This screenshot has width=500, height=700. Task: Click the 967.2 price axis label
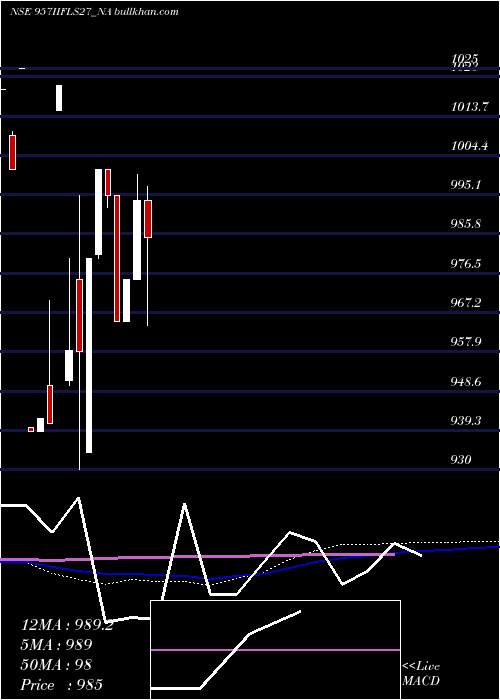[466, 303]
